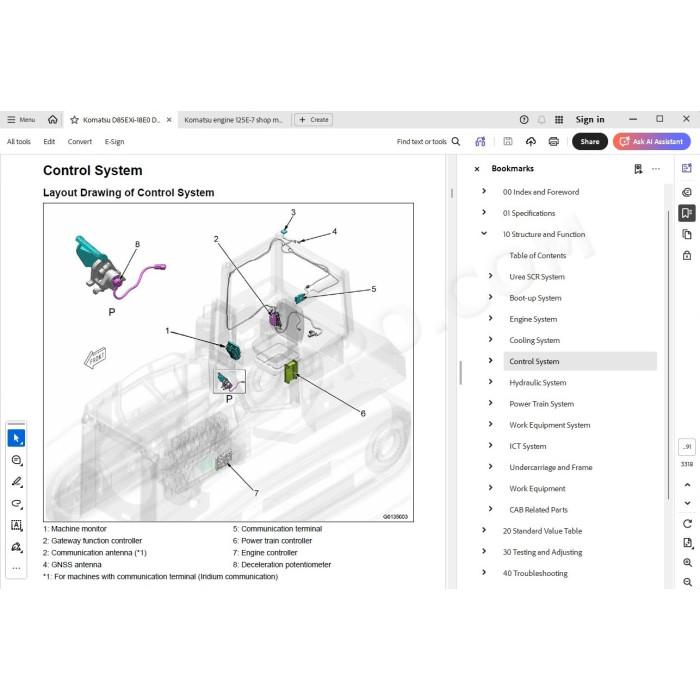Open the AI Assistant panel icon at the top of right rail

pos(687,168)
